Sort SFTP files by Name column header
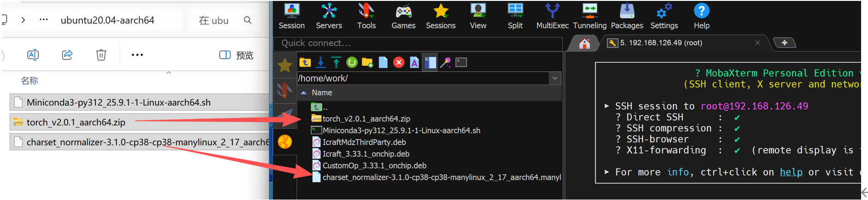Image resolution: width=868 pixels, height=200 pixels. click(x=322, y=93)
